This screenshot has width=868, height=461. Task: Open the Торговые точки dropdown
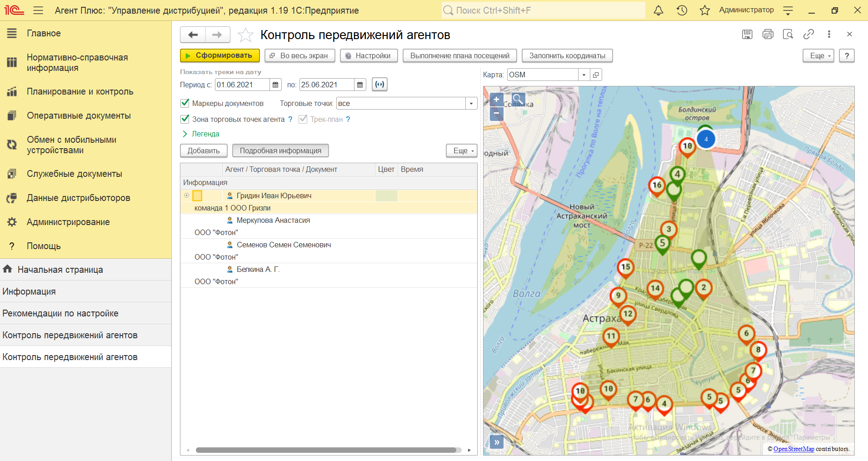471,103
